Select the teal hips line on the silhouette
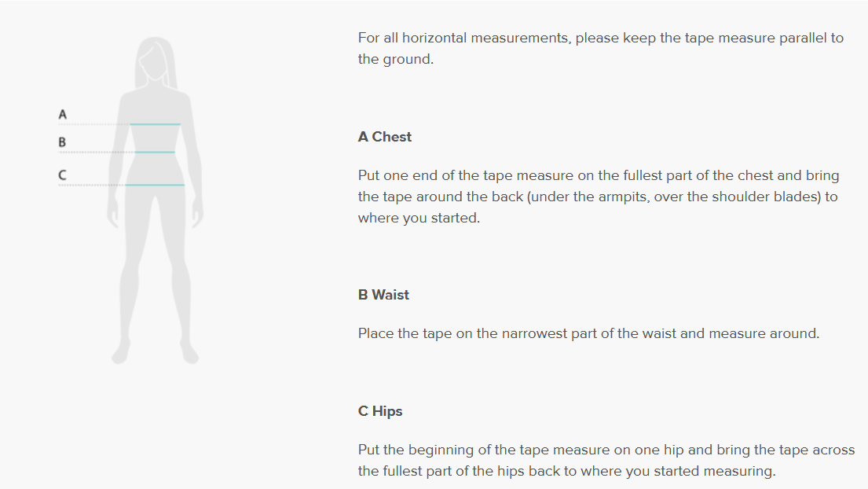The height and width of the screenshot is (489, 868). pos(155,186)
